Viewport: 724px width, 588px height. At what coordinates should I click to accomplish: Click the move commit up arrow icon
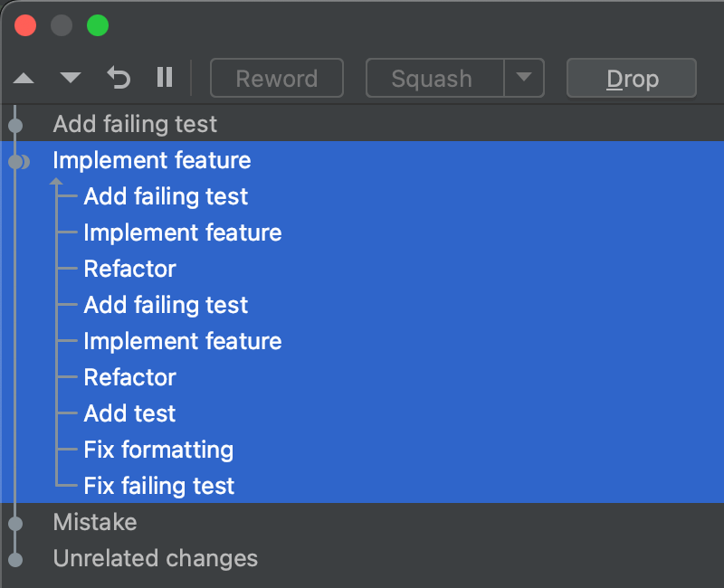tap(24, 78)
